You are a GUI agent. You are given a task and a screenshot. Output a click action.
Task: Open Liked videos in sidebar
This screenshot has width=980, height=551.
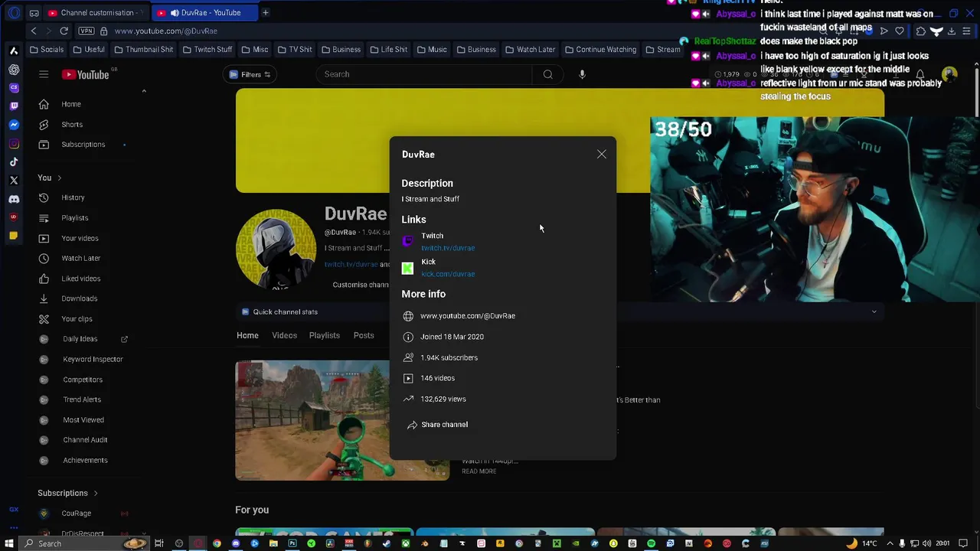[80, 279]
